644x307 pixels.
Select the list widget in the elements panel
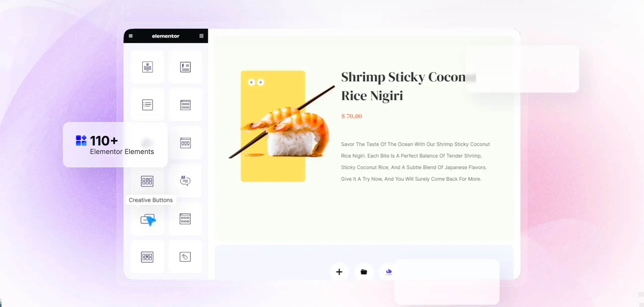coord(148,105)
